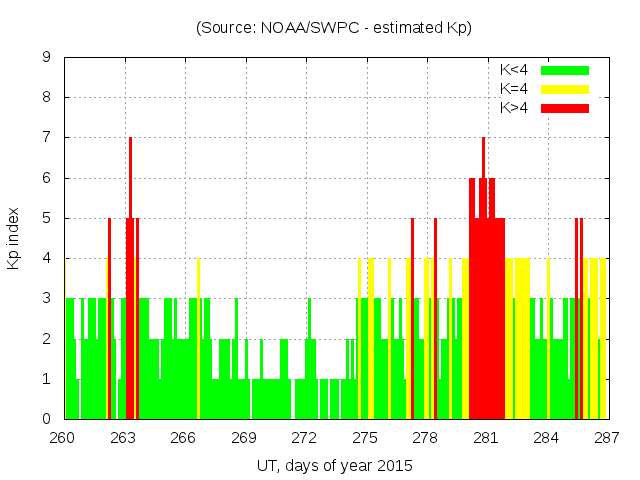Select the x-axis tick label 287
Image resolution: width=640 pixels, height=480 pixels.
pos(606,437)
